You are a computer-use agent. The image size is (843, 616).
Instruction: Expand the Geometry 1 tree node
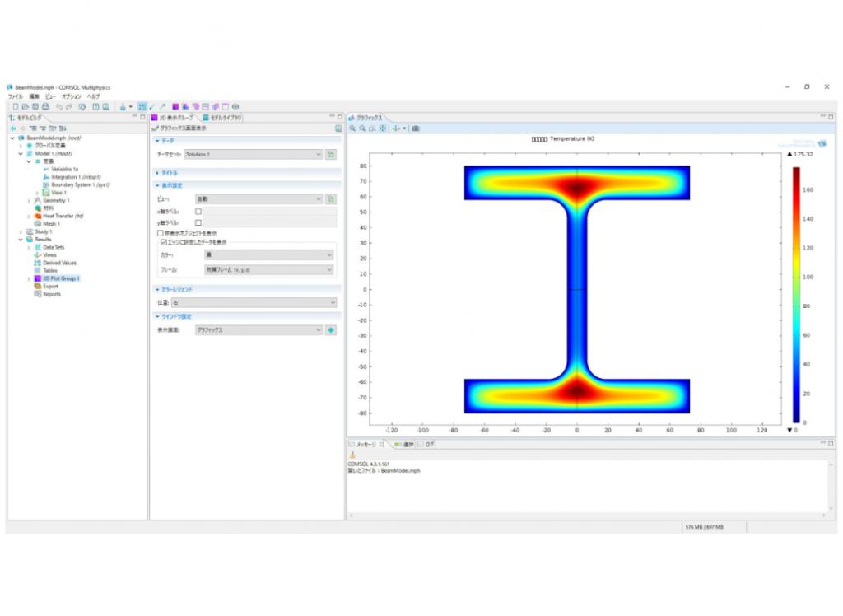[x=30, y=200]
